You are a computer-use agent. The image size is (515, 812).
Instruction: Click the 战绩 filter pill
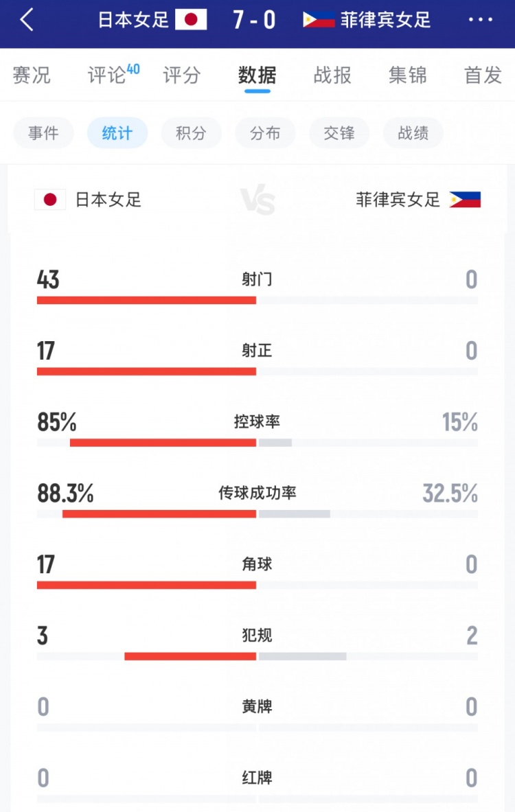pos(413,133)
